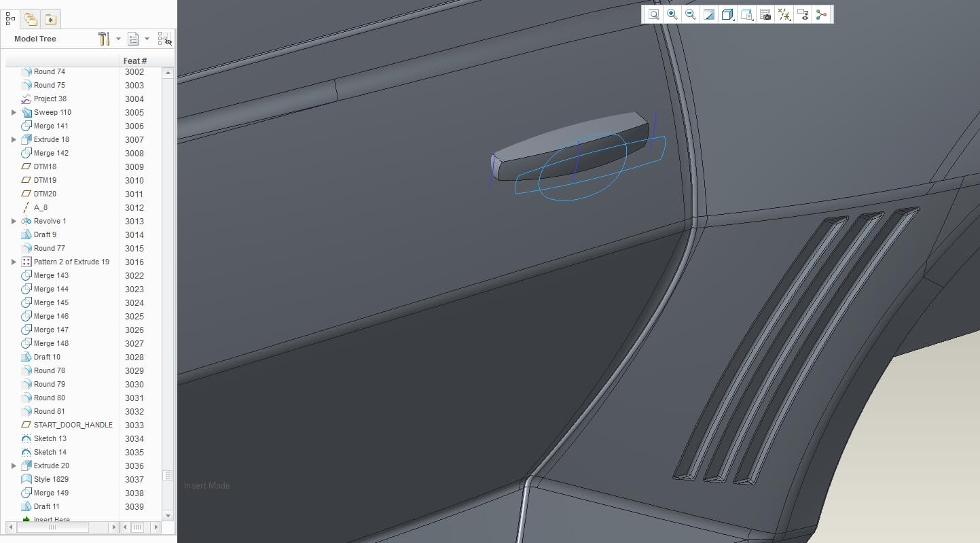Image resolution: width=980 pixels, height=543 pixels.
Task: Expand the Extrude 20 feature
Action: click(x=14, y=466)
